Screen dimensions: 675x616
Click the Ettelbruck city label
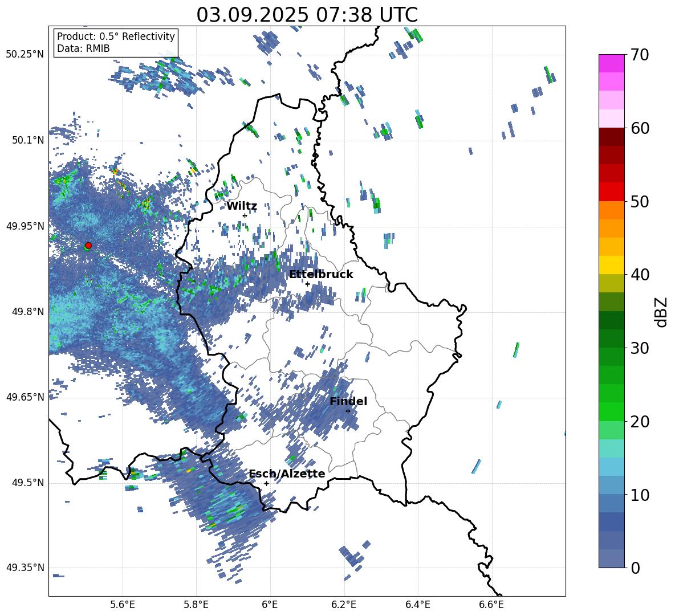tap(321, 275)
